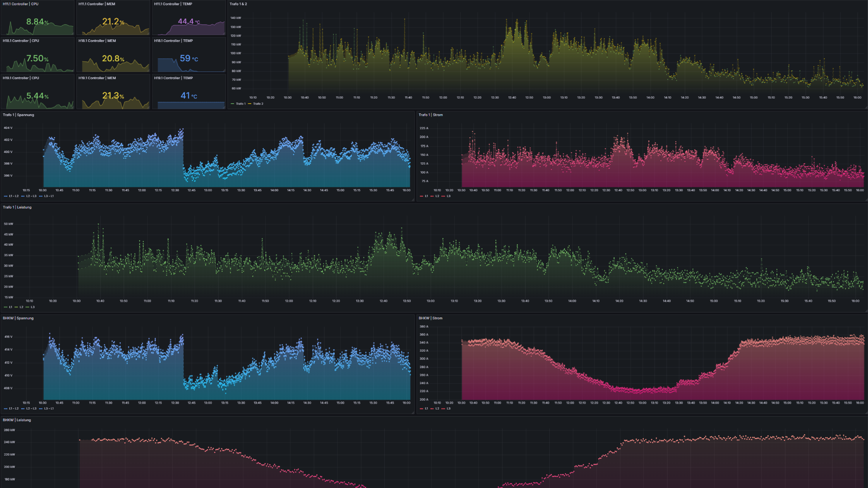Click the 225 A axis label in Trafo 1 Strom
The width and height of the screenshot is (868, 488).
[x=424, y=128]
